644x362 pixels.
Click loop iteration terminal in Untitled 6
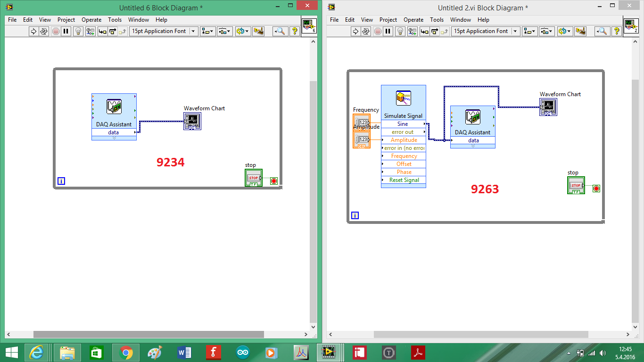coord(61,181)
